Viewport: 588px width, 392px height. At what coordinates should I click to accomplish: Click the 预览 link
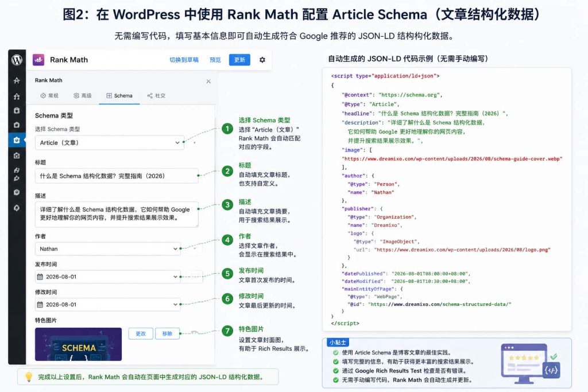click(x=215, y=60)
